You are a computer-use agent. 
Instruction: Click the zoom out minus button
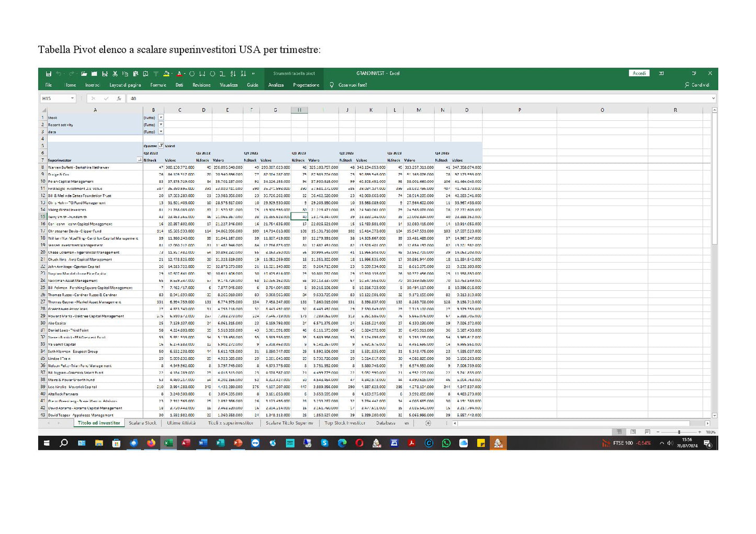coord(658,432)
